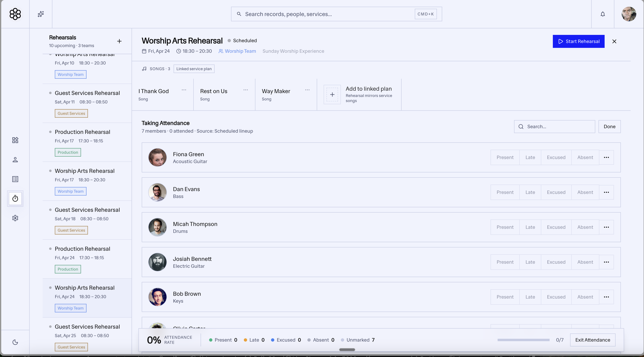This screenshot has width=644, height=357.
Task: Focus the global search records field
Action: coord(336,14)
